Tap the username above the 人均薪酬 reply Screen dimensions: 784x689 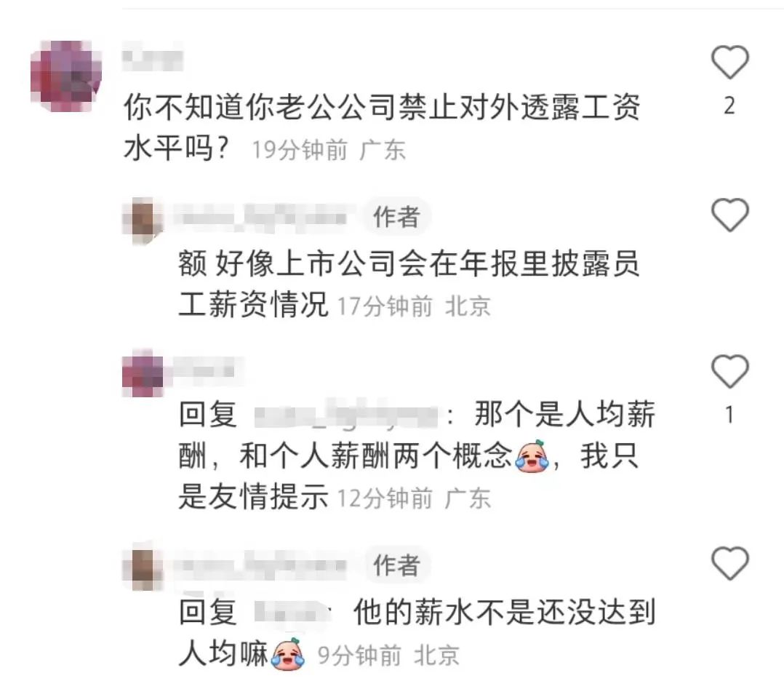click(x=204, y=371)
